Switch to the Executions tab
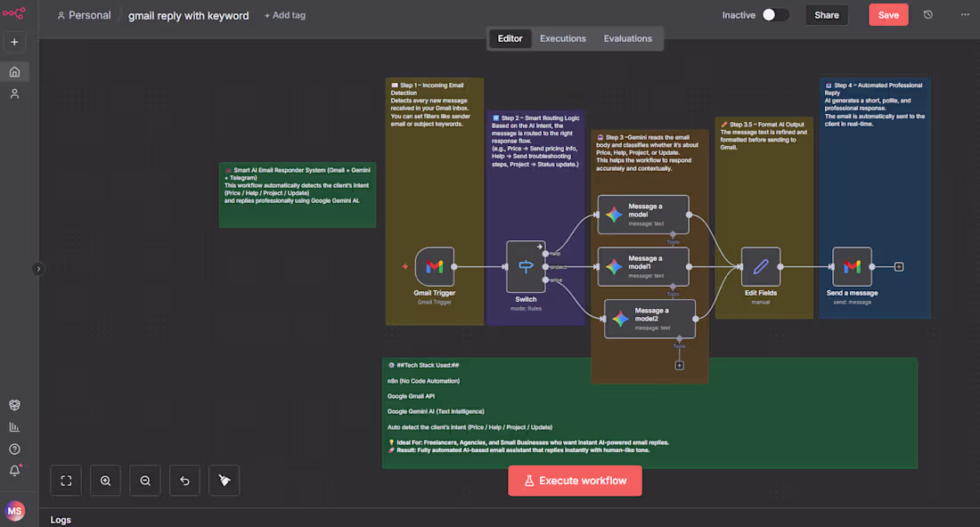 point(562,38)
